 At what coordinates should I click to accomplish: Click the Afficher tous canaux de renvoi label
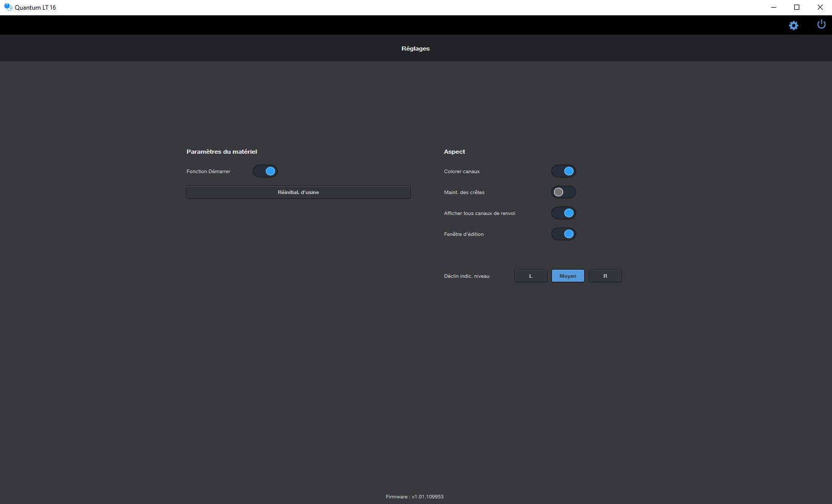coord(479,213)
